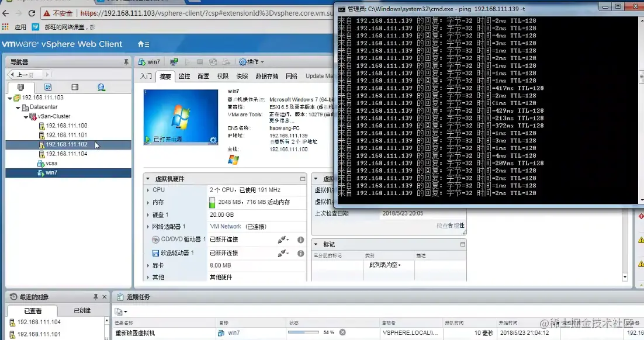The height and width of the screenshot is (340, 644).
Task: Select the vSan-Cluster item in the tree
Action: pos(53,117)
